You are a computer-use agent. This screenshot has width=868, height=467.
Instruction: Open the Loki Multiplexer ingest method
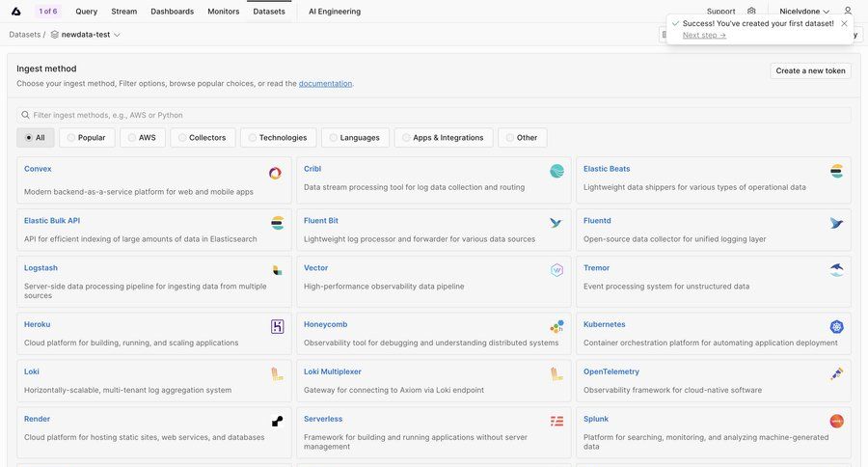coord(434,380)
